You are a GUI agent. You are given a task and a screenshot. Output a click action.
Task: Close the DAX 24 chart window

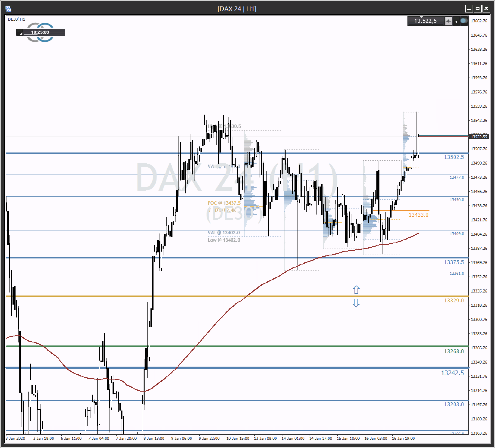pos(486,9)
